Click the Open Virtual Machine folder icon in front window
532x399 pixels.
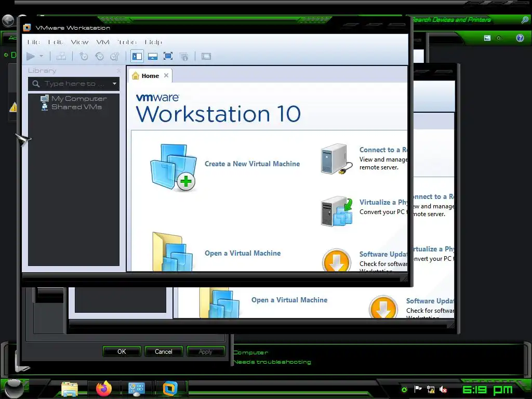coord(172,252)
